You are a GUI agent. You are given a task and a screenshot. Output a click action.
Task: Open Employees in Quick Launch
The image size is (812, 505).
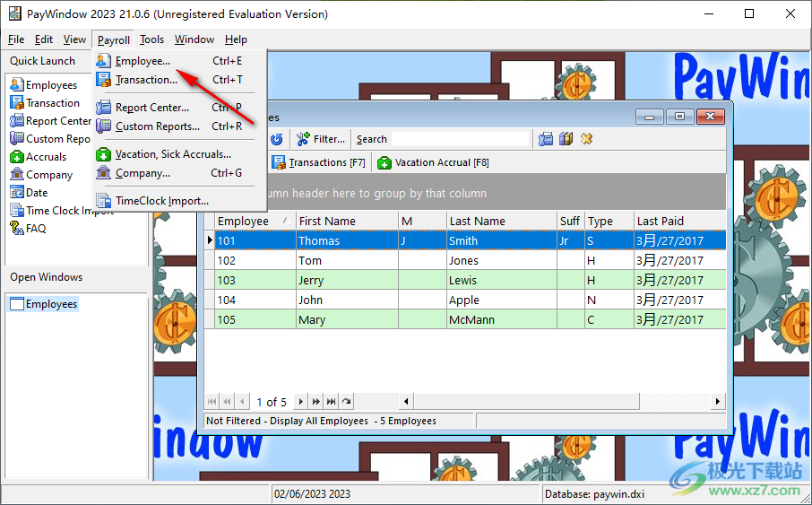coord(44,85)
